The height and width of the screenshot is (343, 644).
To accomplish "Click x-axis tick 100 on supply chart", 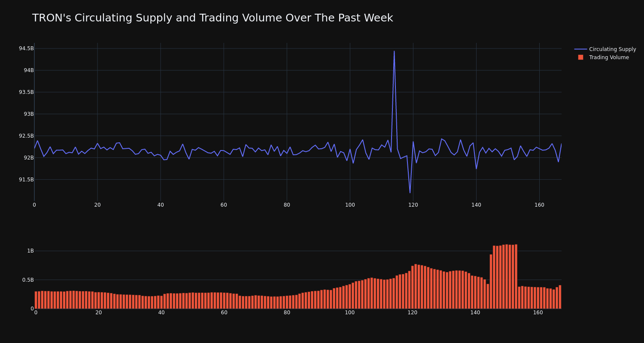I will click(350, 205).
